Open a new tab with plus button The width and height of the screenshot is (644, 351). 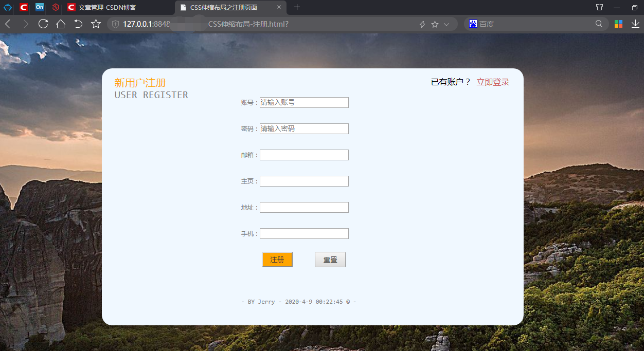pos(297,7)
